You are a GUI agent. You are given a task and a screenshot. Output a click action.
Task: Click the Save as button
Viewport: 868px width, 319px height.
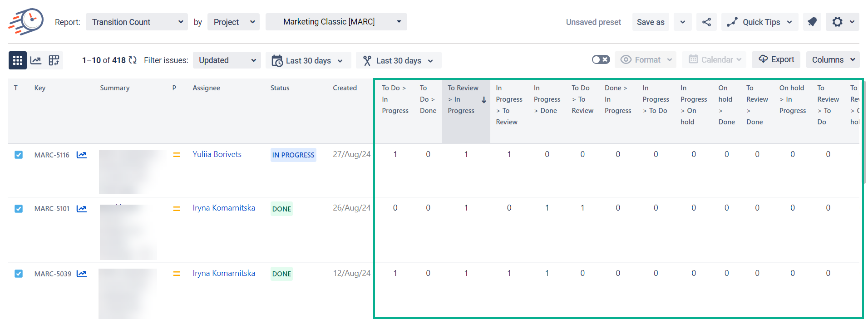coord(650,22)
